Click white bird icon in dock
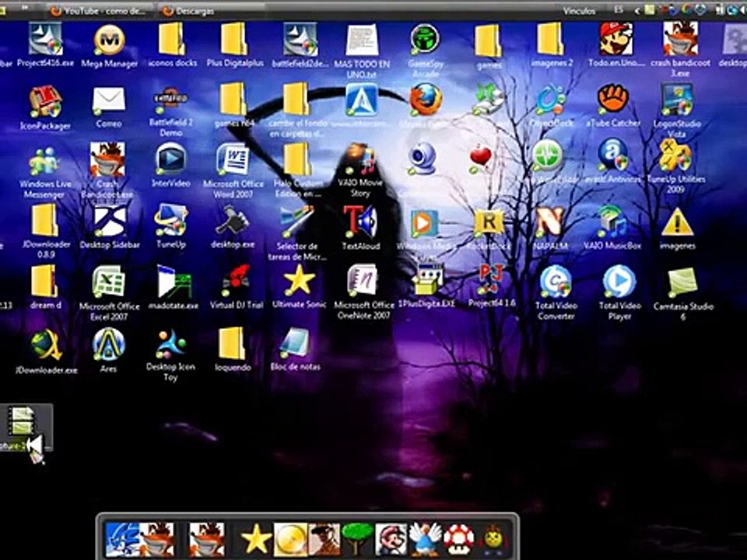This screenshot has height=560, width=747. tap(425, 539)
